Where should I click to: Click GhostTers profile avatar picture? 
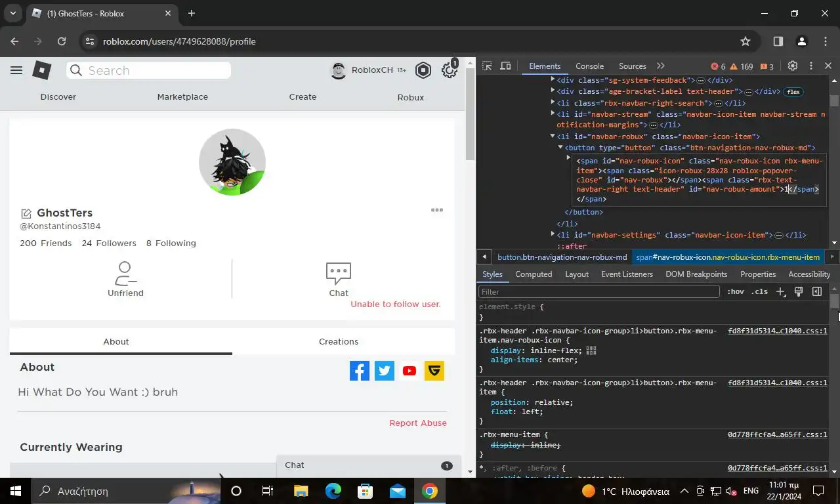tap(232, 162)
